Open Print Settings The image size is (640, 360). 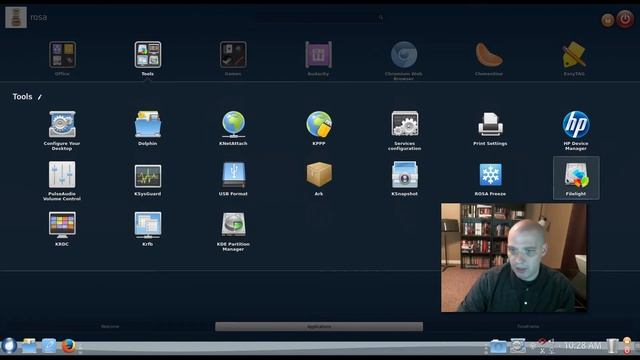pyautogui.click(x=490, y=128)
